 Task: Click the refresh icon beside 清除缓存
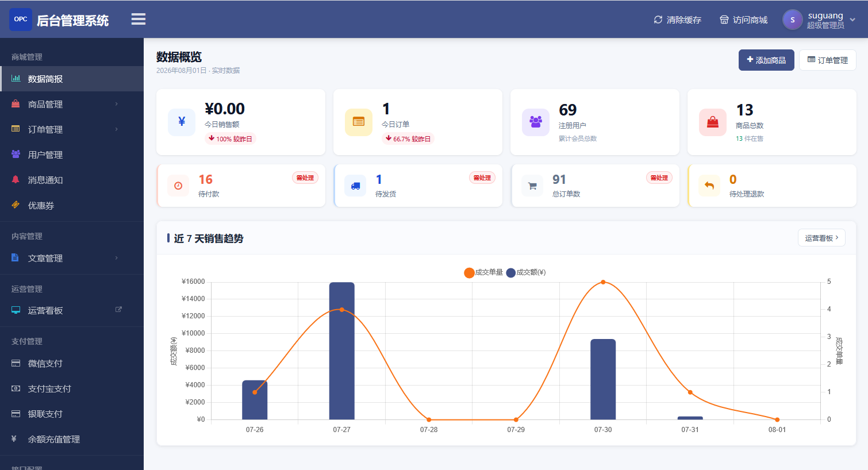coord(658,20)
